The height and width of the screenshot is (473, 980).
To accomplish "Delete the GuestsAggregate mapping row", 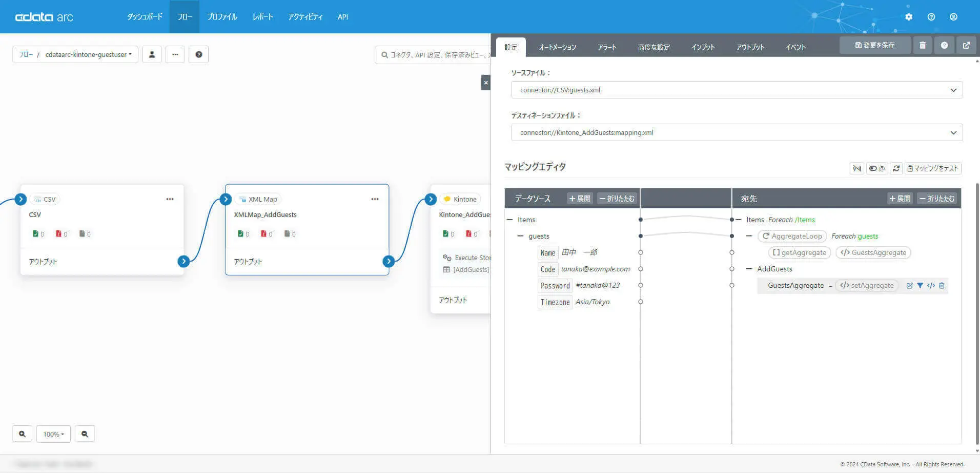I will pyautogui.click(x=942, y=286).
